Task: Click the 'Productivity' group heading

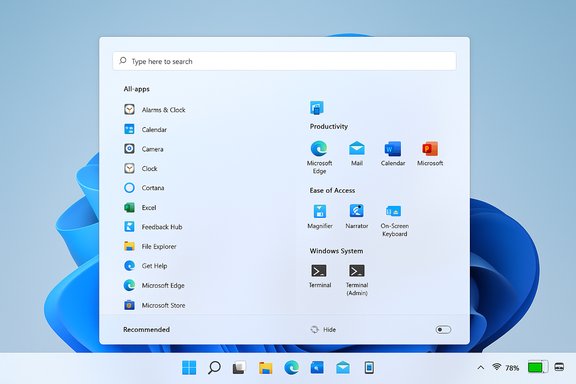Action: [x=328, y=126]
